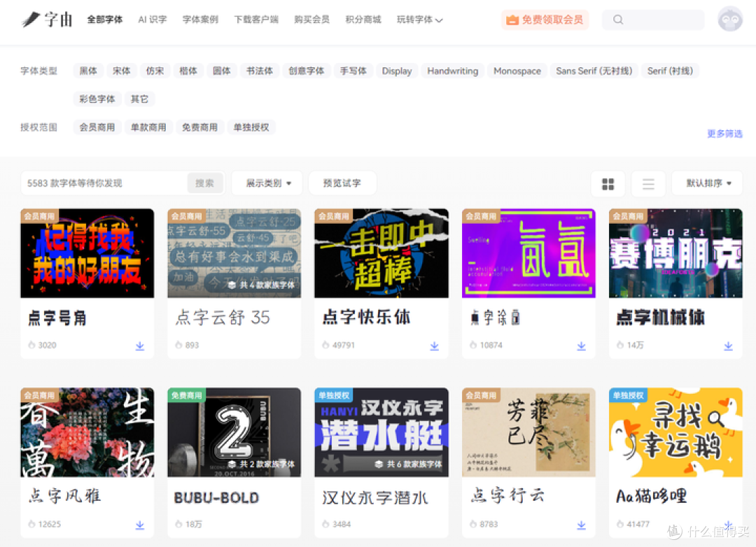Screen dimensions: 756x547
Task: Like the 点字机械体 font (14万)
Action: coord(620,345)
